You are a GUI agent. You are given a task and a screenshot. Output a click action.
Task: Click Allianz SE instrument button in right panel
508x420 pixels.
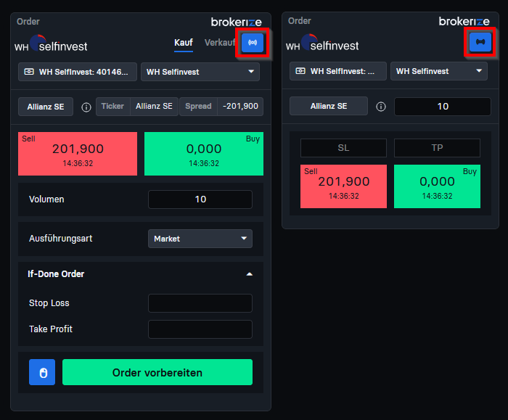pyautogui.click(x=329, y=106)
